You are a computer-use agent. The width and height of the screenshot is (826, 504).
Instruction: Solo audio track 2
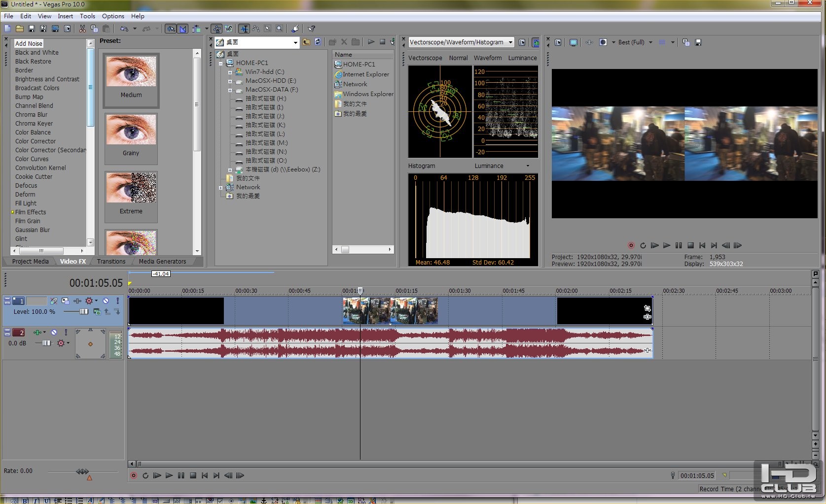[x=66, y=333]
